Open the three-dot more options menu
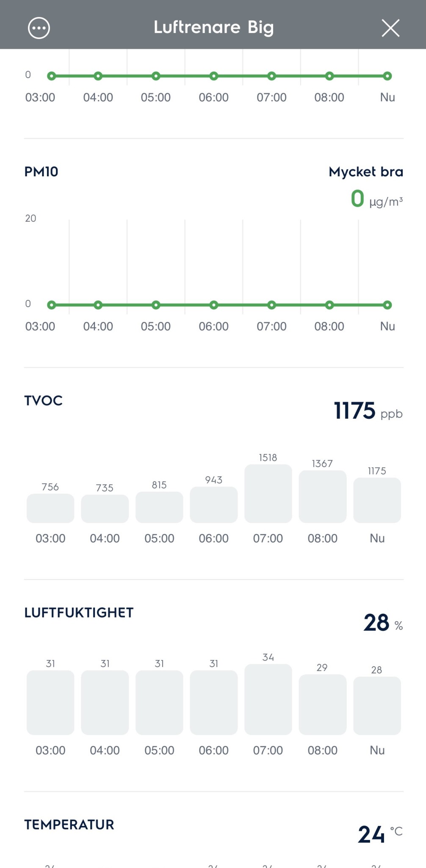Image resolution: width=426 pixels, height=868 pixels. pyautogui.click(x=39, y=28)
